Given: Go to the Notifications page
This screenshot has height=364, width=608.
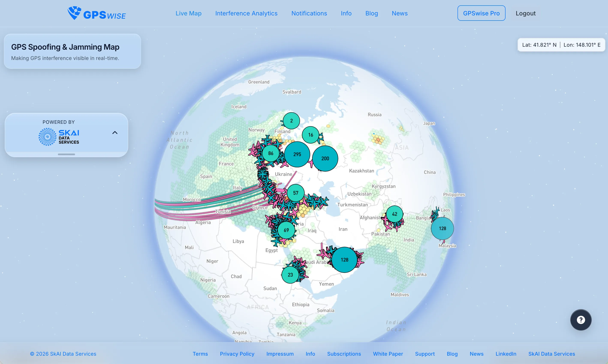Looking at the screenshot, I should [x=309, y=13].
